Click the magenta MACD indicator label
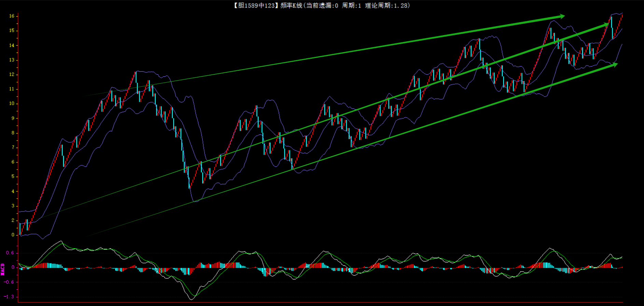Screen dimensions: 644x306 [3, 269]
